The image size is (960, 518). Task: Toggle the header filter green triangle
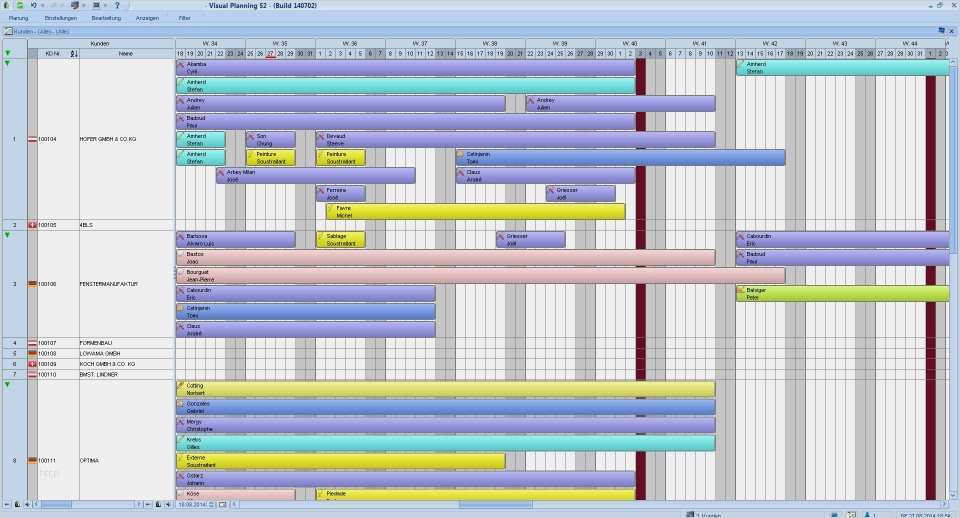click(7, 53)
